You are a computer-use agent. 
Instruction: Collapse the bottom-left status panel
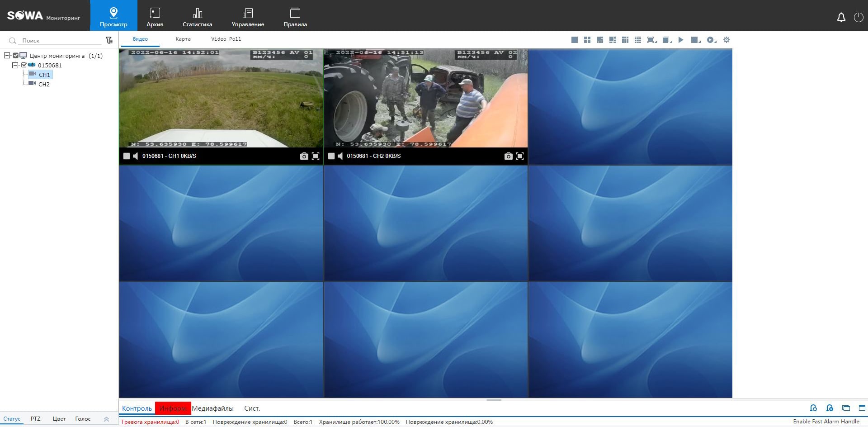click(x=107, y=419)
